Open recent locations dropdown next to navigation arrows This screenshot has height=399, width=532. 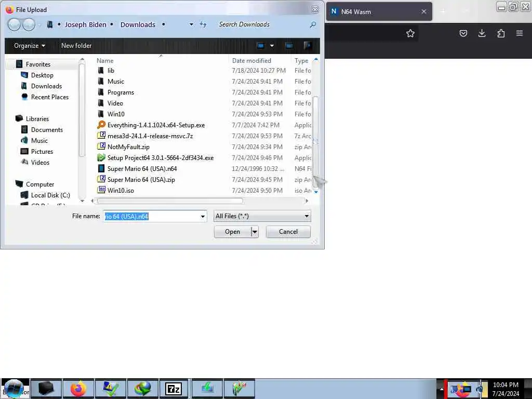coord(39,25)
